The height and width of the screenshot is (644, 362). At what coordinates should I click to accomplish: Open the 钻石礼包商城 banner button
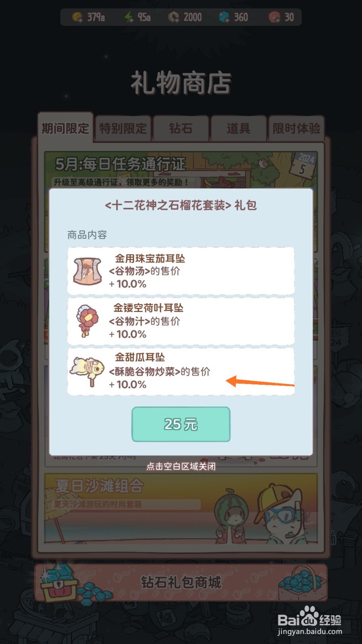181,582
